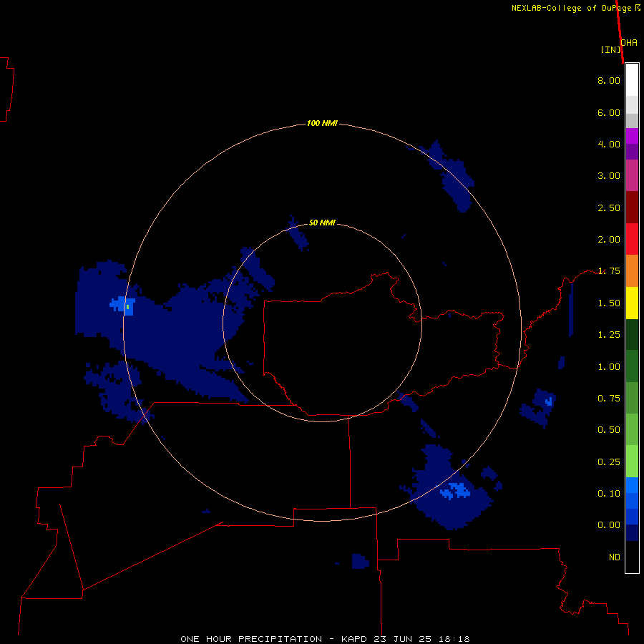Click the 0.25 legend value
The width and height of the screenshot is (644, 644).
(x=609, y=462)
